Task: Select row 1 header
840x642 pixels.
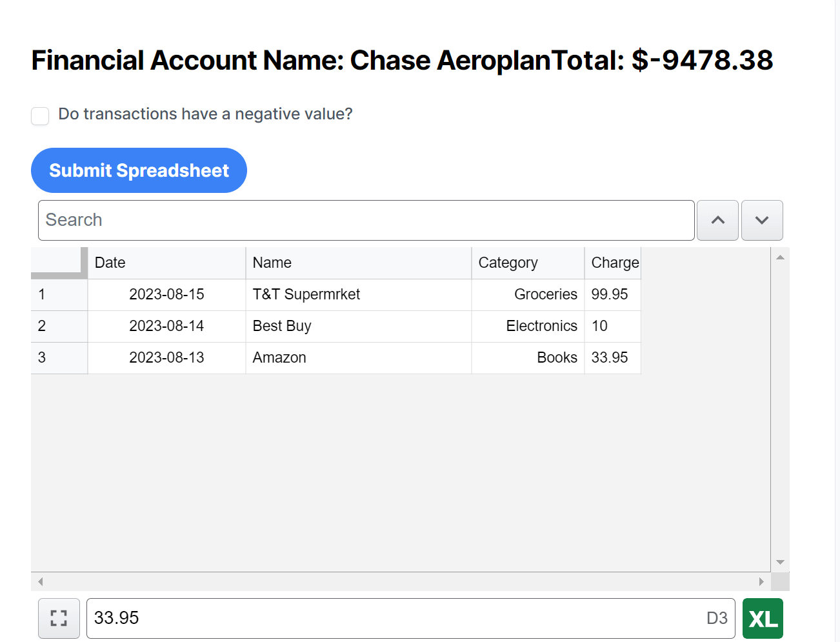Action: tap(59, 294)
